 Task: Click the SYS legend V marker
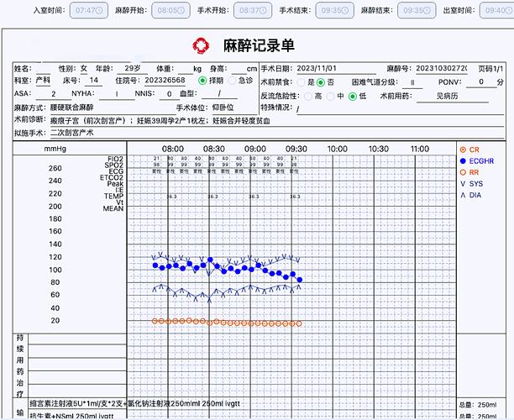point(463,184)
